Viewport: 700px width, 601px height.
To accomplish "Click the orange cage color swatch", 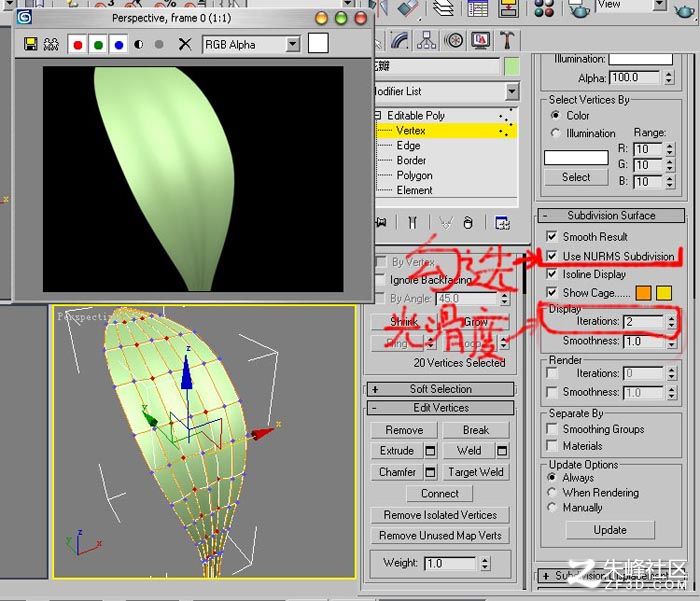I will 643,292.
